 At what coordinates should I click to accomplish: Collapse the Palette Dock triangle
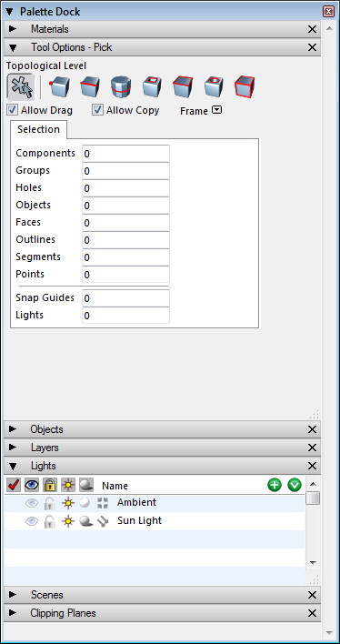coord(9,12)
